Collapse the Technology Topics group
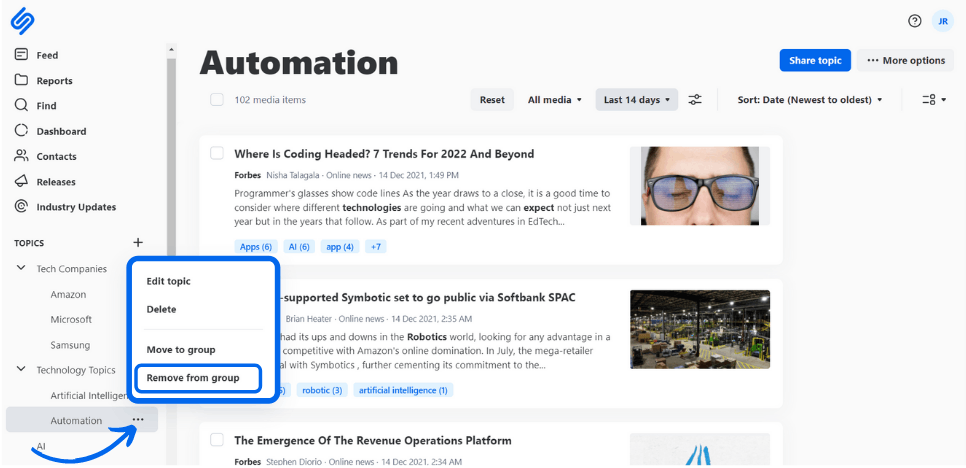 22,369
